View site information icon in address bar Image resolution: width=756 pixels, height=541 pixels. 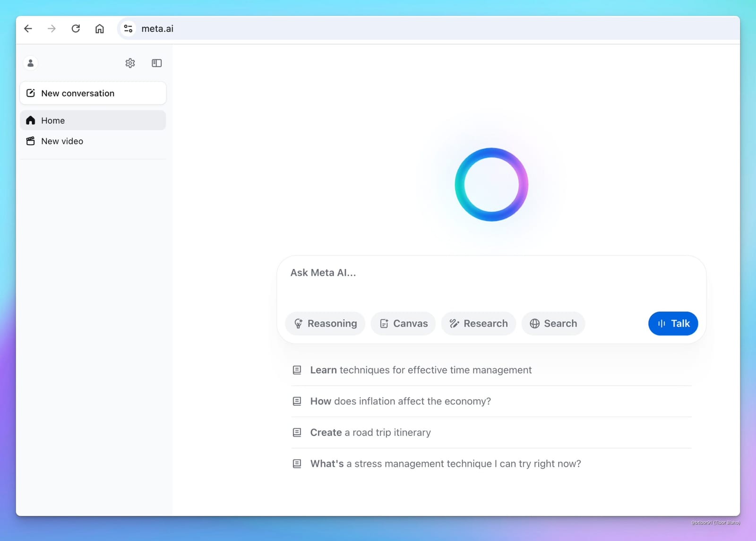[x=128, y=29]
